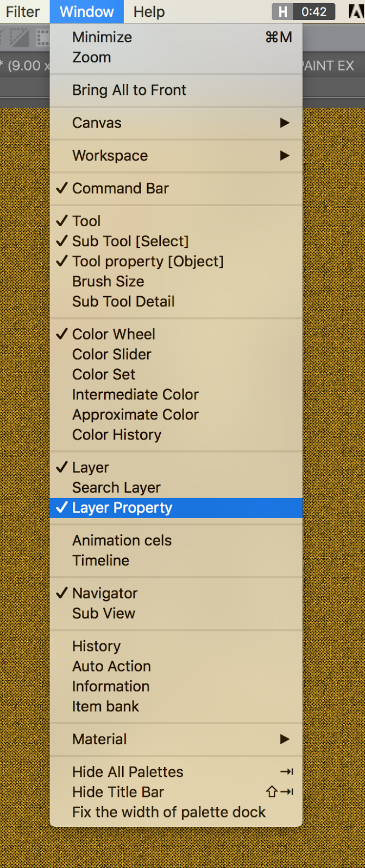Viewport: 365px width, 868px height.
Task: Enable the Brush Size palette
Action: pyautogui.click(x=108, y=282)
